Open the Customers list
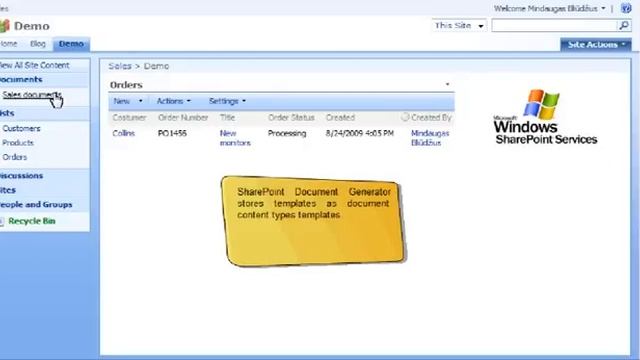The height and width of the screenshot is (360, 640). click(x=21, y=129)
